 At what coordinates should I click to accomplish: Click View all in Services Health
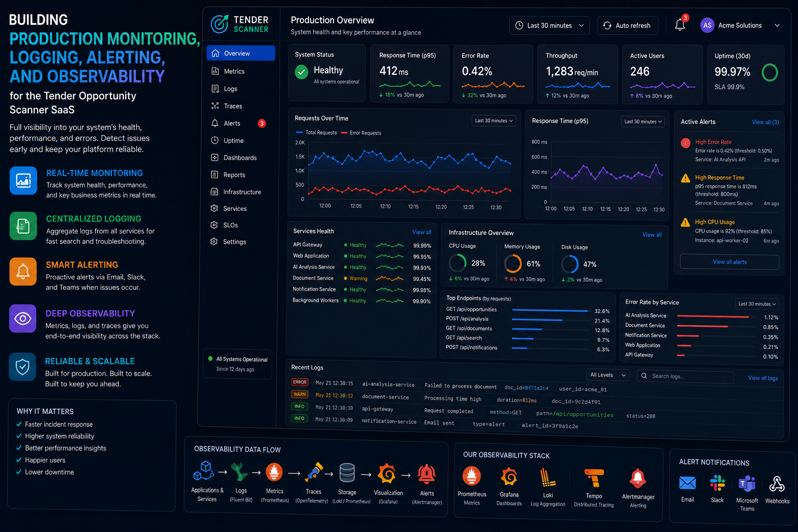422,232
